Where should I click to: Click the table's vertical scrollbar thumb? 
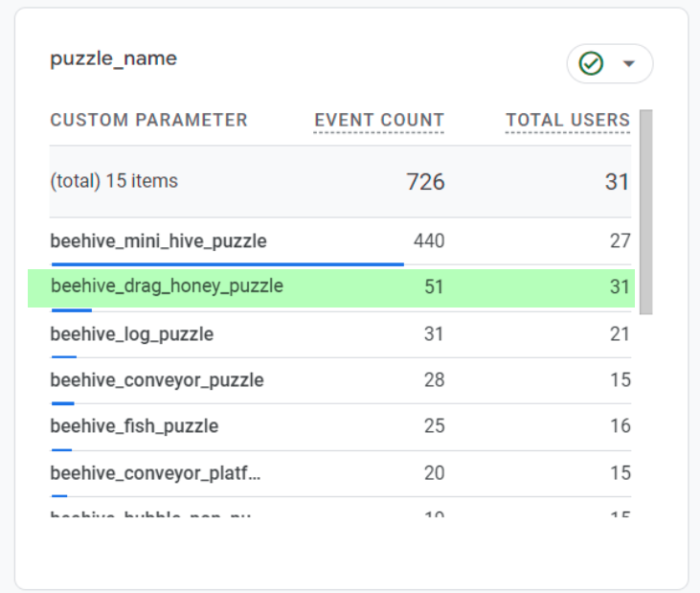(645, 211)
